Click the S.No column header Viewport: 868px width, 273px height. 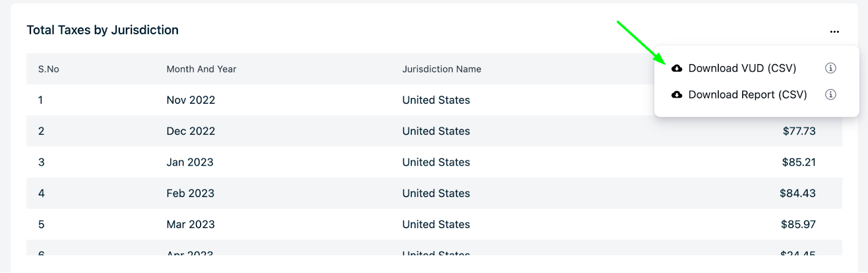48,69
